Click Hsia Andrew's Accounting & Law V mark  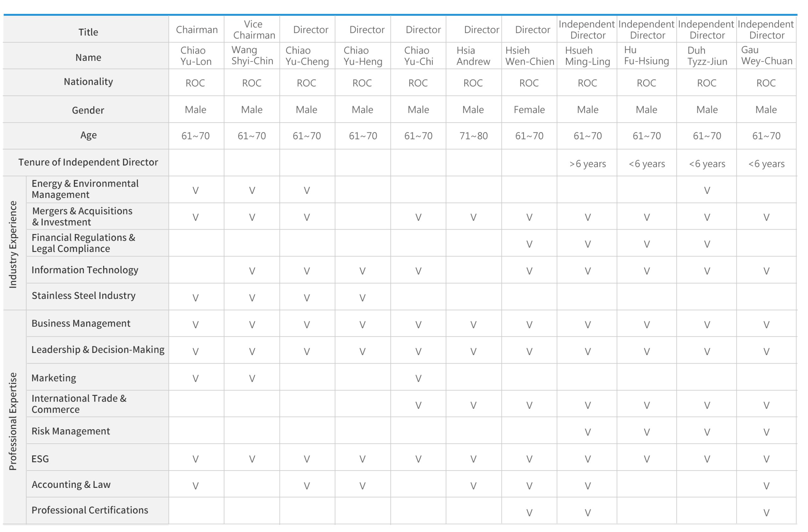click(473, 486)
